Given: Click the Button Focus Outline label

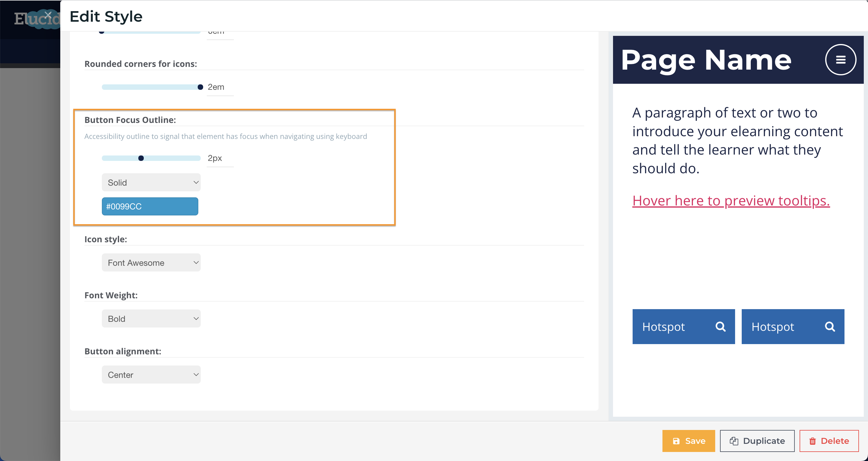Looking at the screenshot, I should click(x=130, y=120).
